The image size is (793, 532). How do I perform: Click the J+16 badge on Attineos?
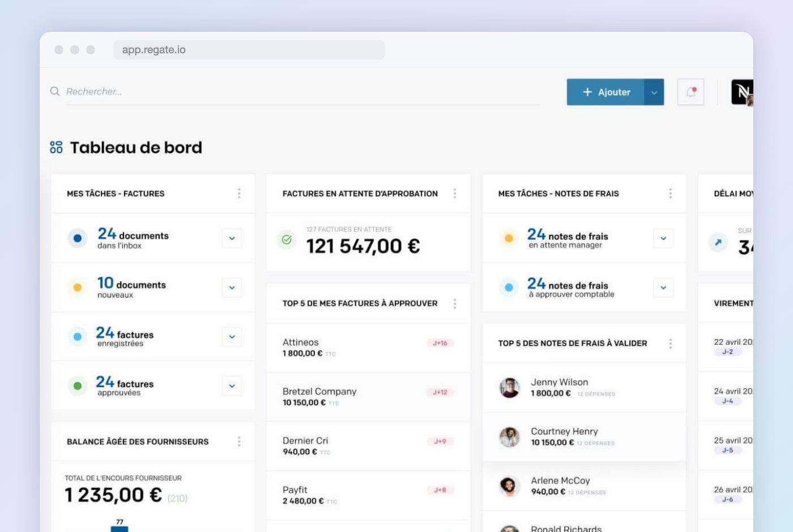pos(440,343)
